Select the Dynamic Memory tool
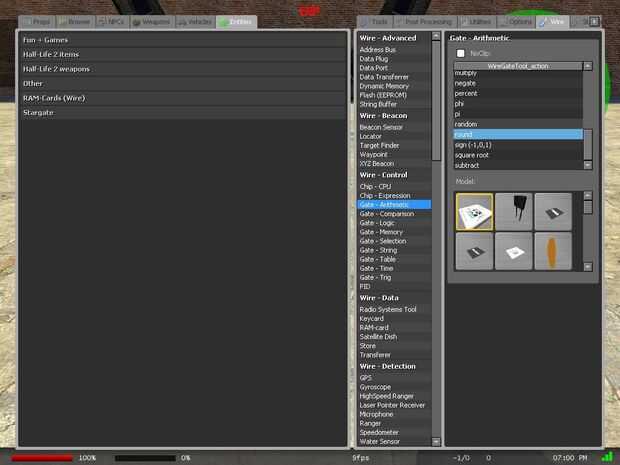The height and width of the screenshot is (465, 620). click(394, 86)
